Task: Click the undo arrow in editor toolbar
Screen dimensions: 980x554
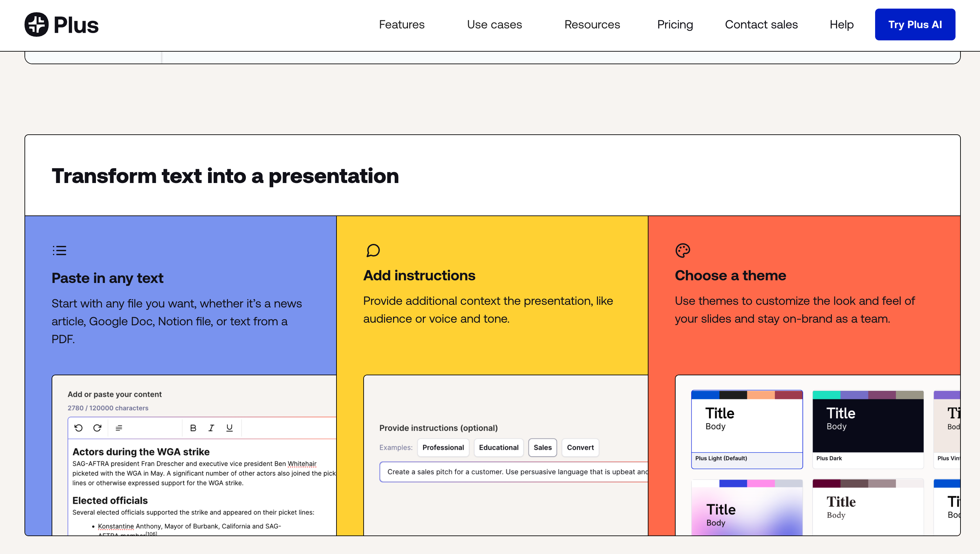Action: 78,428
